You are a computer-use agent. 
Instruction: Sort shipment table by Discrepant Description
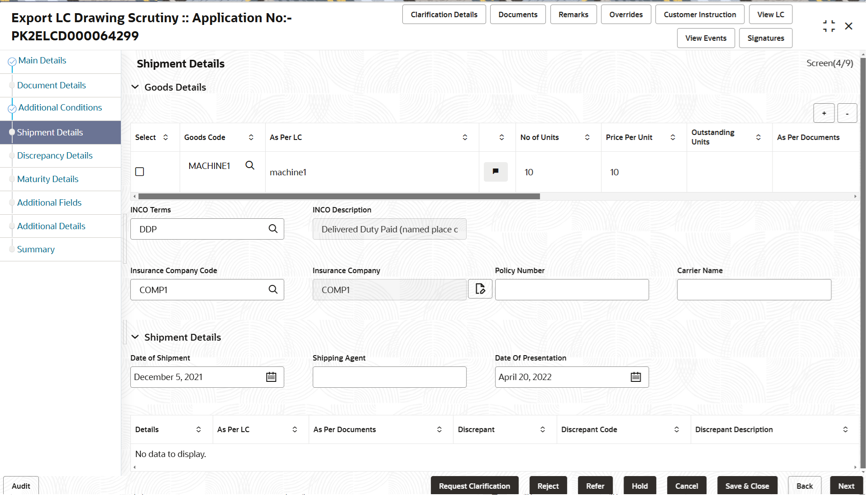pyautogui.click(x=845, y=429)
